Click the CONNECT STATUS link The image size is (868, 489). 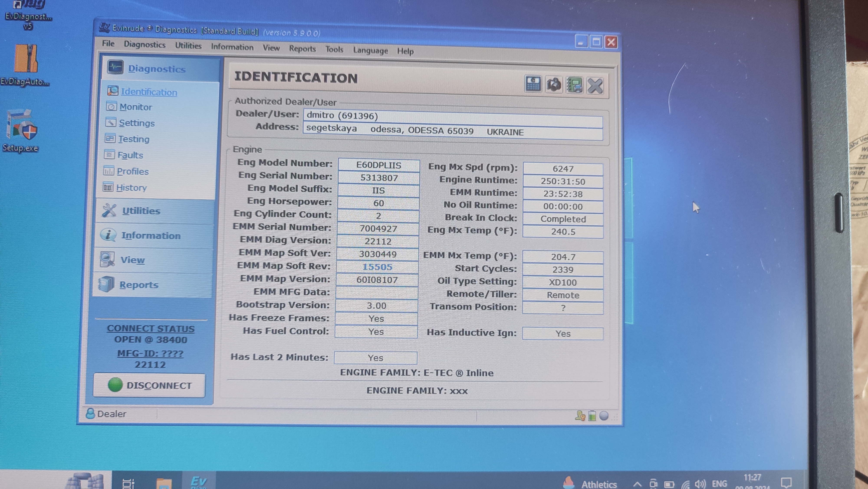click(x=151, y=329)
